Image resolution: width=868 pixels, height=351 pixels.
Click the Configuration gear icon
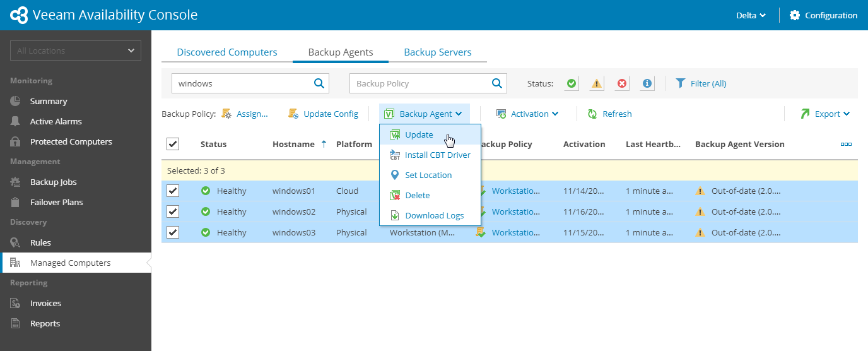click(795, 15)
